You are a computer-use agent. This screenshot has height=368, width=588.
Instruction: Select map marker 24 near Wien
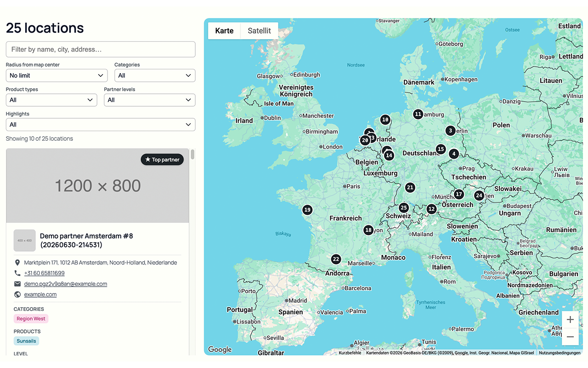[479, 195]
